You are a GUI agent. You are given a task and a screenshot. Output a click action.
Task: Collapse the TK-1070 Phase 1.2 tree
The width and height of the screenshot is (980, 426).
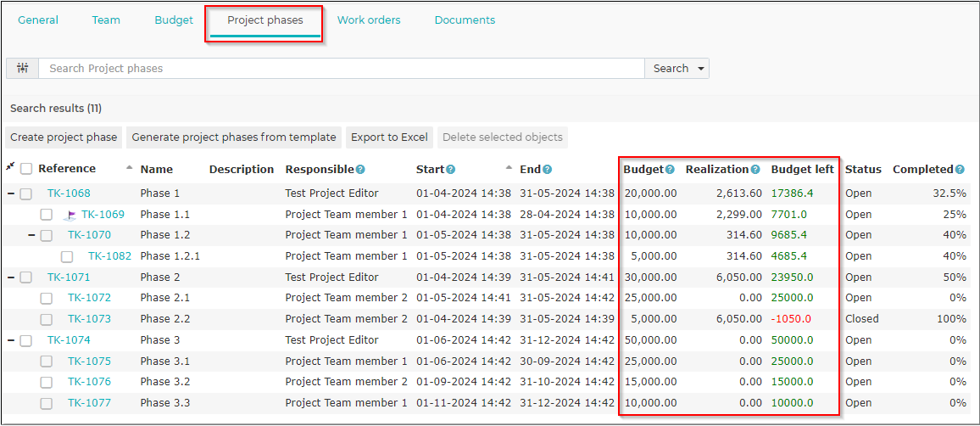click(x=32, y=235)
